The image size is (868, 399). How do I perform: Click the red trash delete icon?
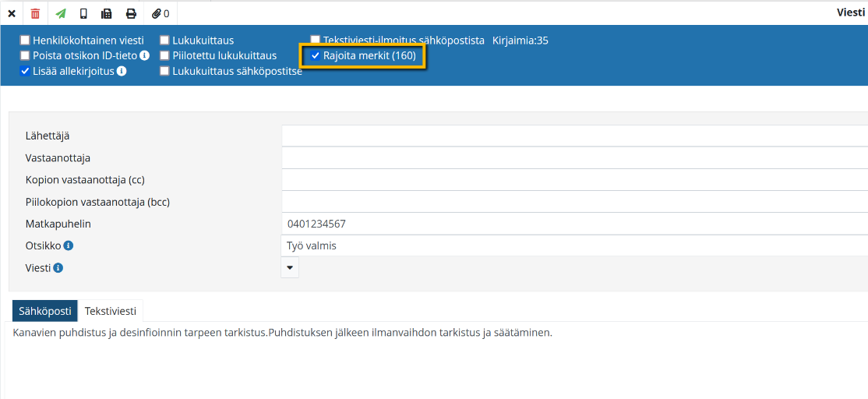(x=36, y=13)
